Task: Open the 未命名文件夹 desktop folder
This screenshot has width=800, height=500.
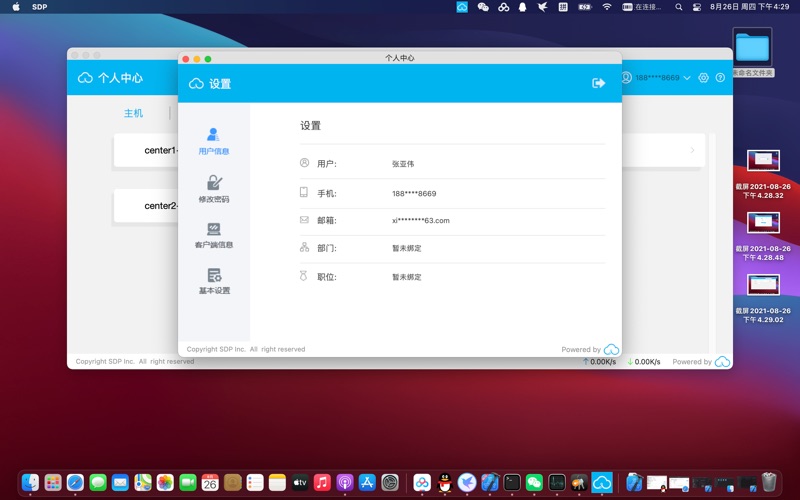Action: (x=752, y=47)
